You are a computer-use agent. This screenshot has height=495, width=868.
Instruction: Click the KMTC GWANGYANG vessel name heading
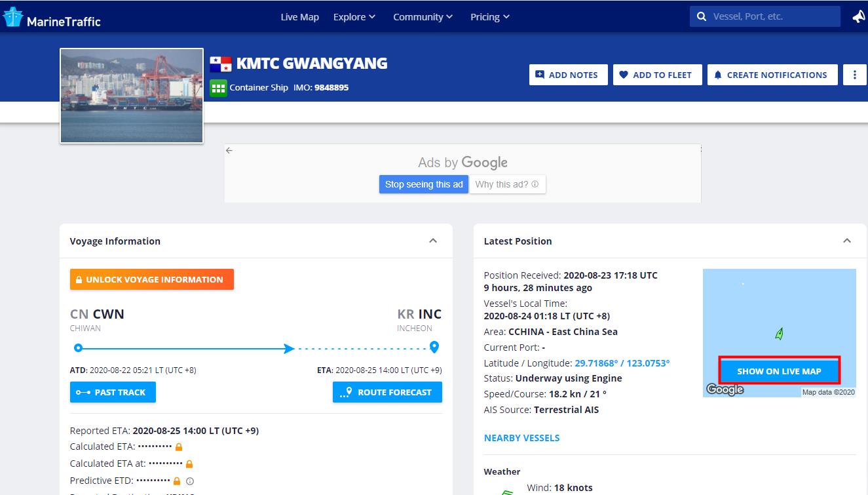pyautogui.click(x=312, y=63)
